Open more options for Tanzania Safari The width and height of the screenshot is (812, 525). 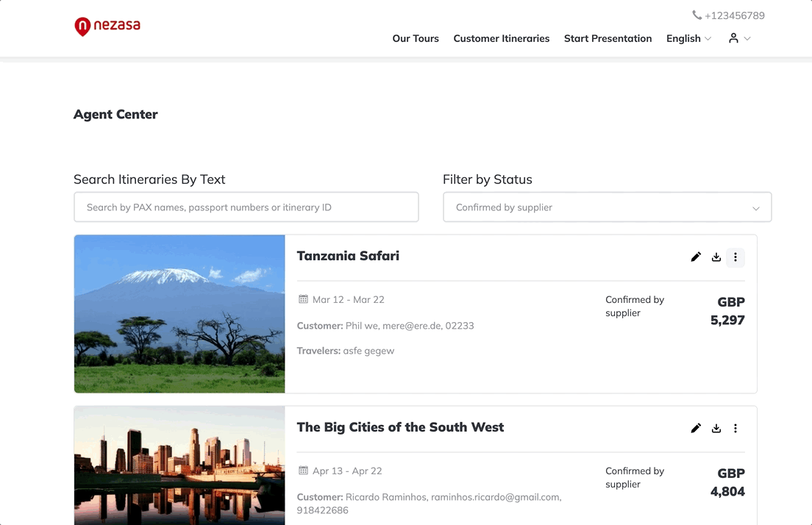tap(736, 257)
